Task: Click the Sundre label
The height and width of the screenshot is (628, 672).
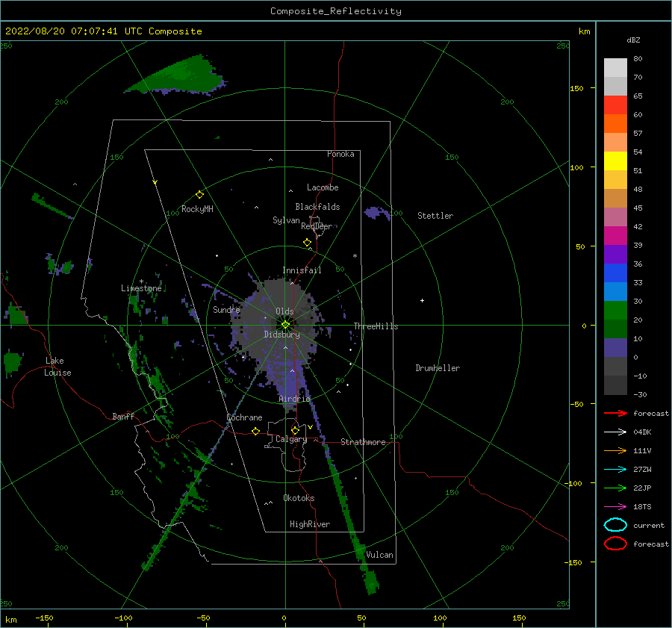Action: pyautogui.click(x=226, y=309)
